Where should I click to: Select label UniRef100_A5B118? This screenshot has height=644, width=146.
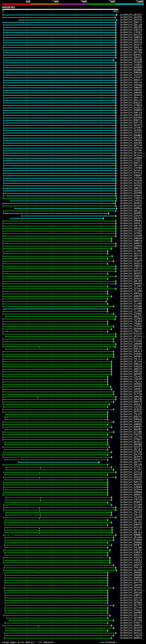tap(131, 266)
